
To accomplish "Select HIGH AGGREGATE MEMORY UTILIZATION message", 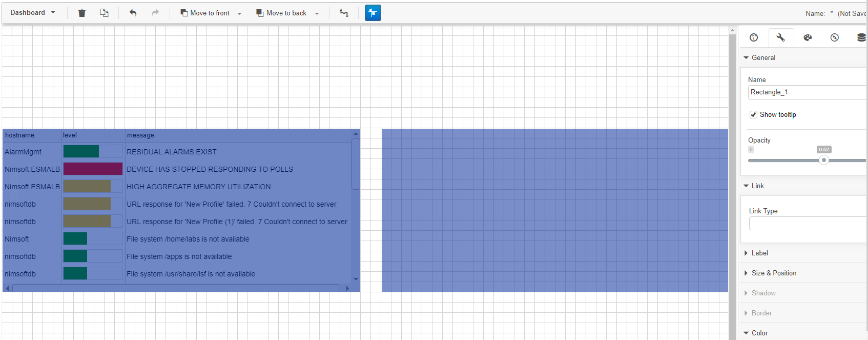I will [x=199, y=187].
